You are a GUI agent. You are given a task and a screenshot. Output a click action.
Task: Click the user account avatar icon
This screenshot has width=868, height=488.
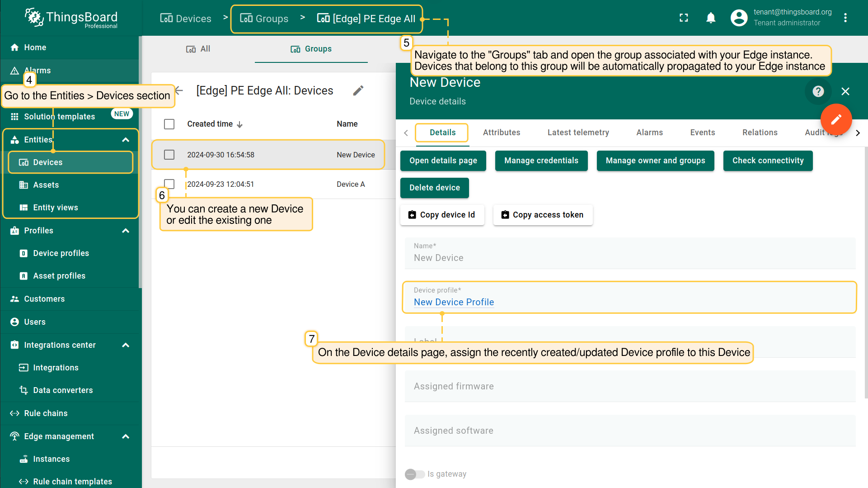coord(739,18)
